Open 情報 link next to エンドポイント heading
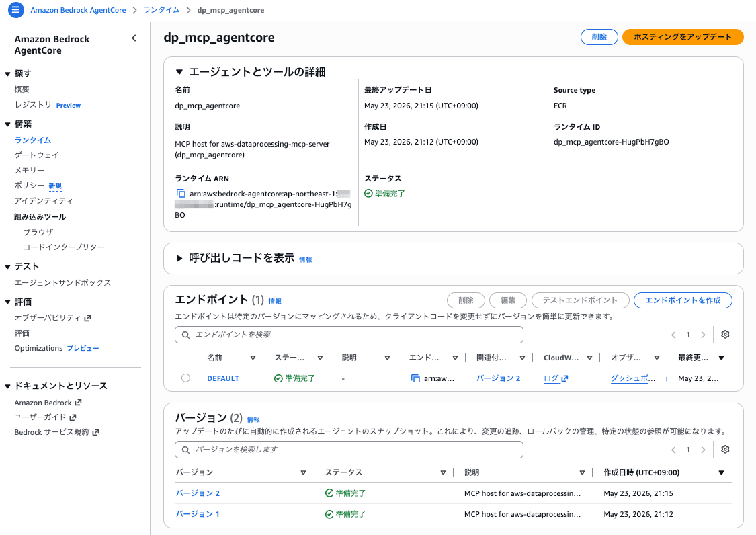This screenshot has height=535, width=756. tap(275, 302)
